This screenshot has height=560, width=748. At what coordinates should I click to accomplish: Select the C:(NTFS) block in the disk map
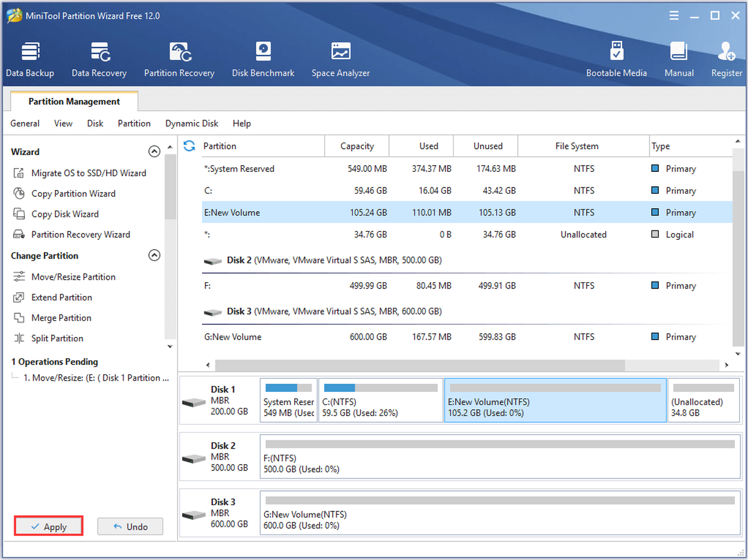[381, 401]
